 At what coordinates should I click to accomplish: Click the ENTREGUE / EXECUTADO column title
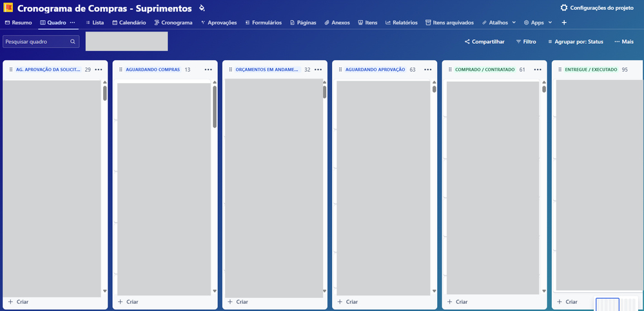tap(591, 70)
